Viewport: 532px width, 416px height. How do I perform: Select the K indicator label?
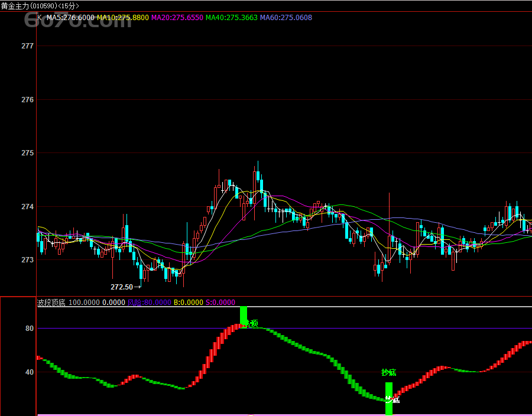pyautogui.click(x=40, y=18)
